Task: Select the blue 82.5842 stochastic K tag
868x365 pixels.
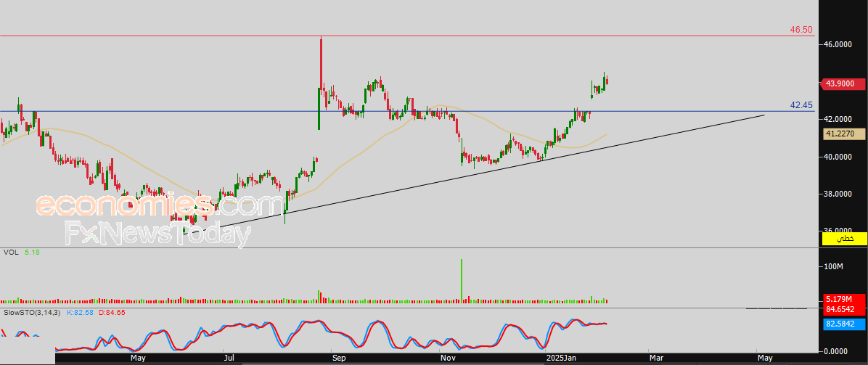Action: point(843,324)
